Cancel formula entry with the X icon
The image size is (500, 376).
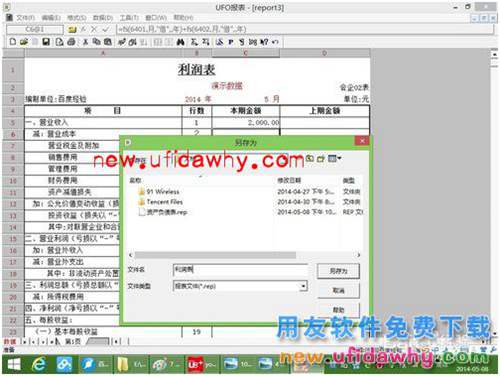[x=94, y=29]
